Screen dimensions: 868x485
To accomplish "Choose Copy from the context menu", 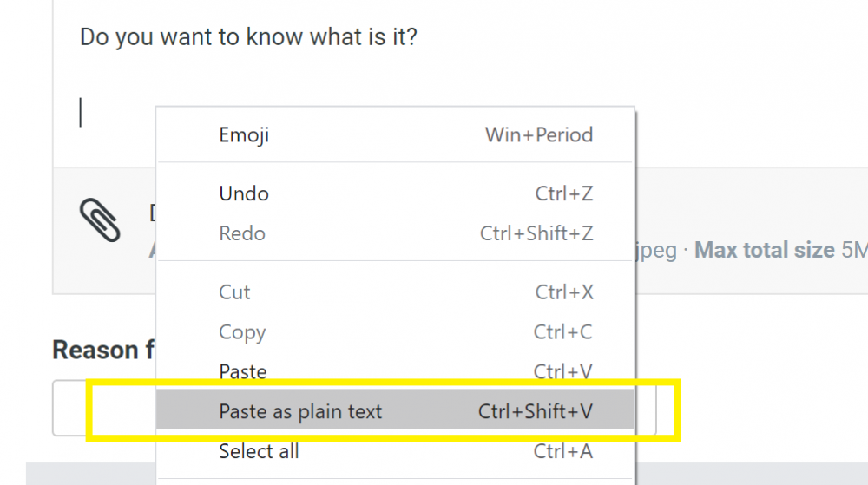I will [242, 332].
